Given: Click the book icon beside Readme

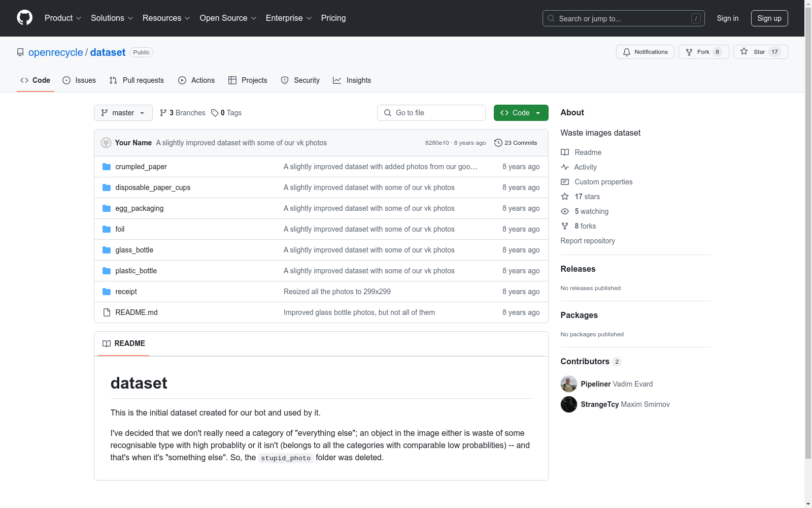Looking at the screenshot, I should [565, 152].
